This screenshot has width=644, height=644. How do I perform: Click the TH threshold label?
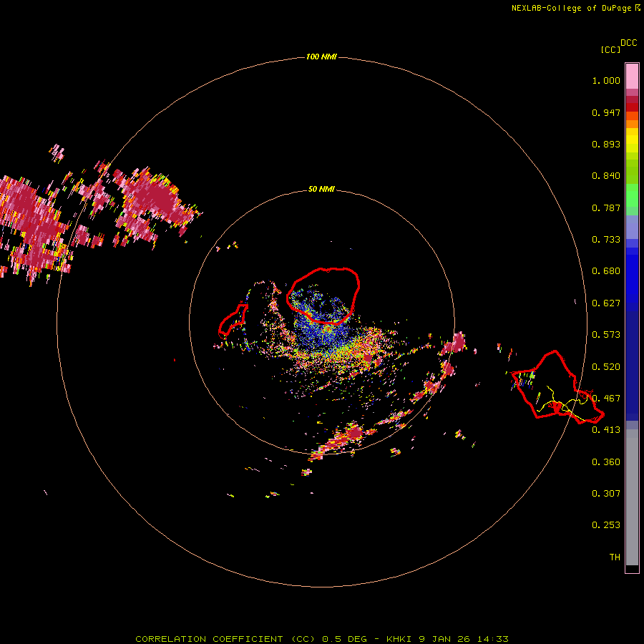[615, 557]
